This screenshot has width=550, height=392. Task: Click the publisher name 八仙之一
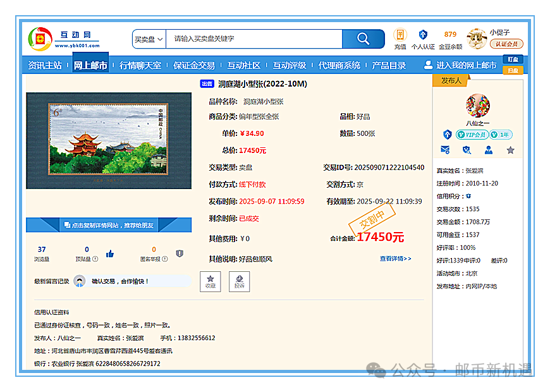click(478, 123)
